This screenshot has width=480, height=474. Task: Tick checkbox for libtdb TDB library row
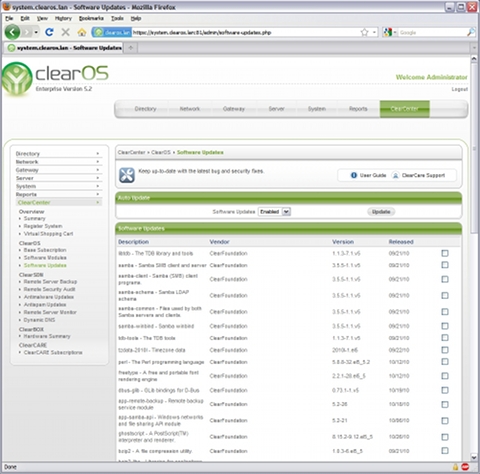click(445, 253)
